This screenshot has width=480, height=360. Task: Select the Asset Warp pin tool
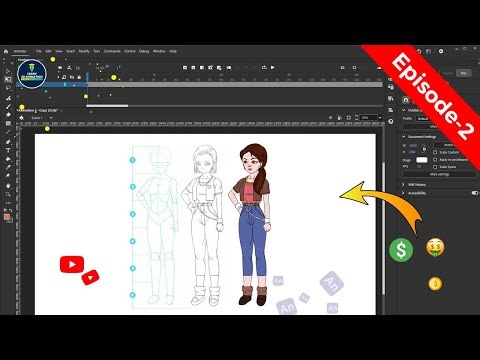[x=8, y=176]
